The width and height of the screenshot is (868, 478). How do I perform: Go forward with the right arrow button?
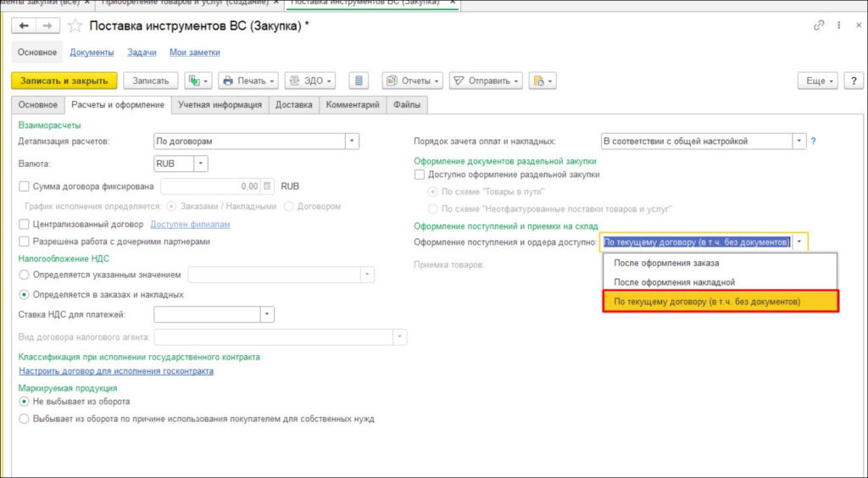click(47, 26)
